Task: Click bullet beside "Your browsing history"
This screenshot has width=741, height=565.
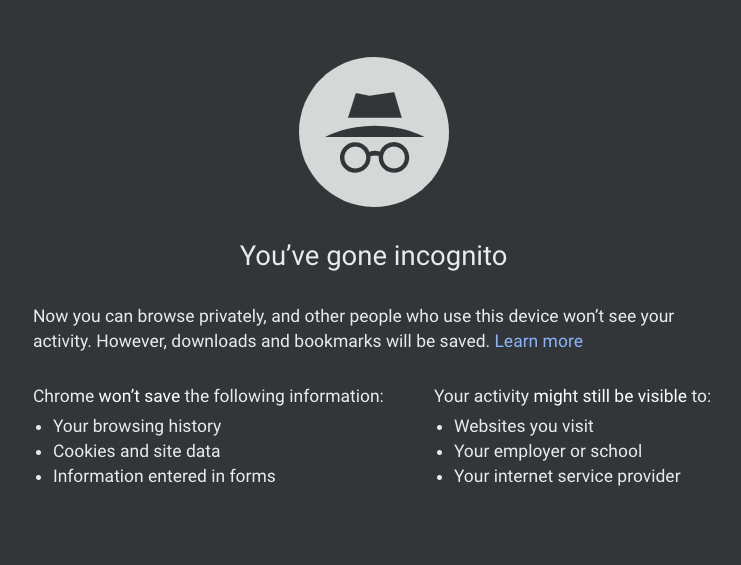Action: pos(39,428)
